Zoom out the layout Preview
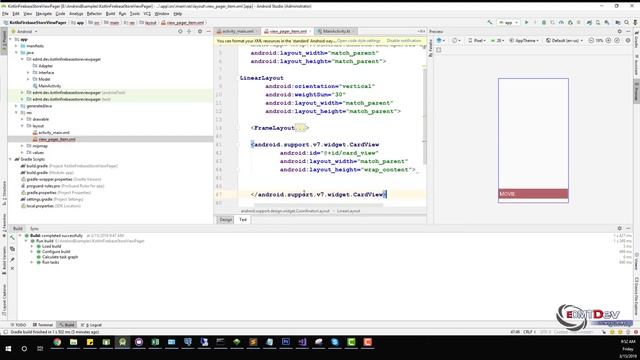Image resolution: width=640 pixels, height=360 pixels. click(x=591, y=40)
